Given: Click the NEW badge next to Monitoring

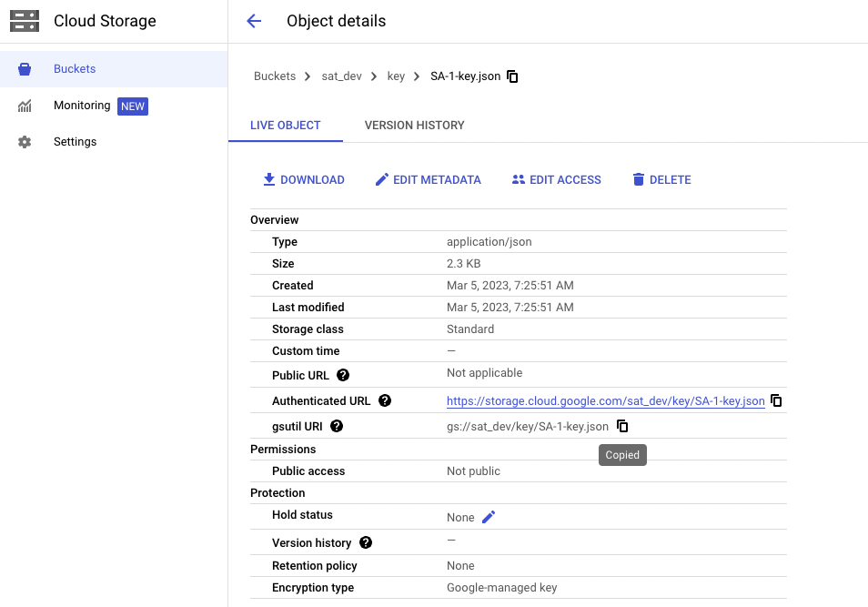Looking at the screenshot, I should tap(133, 106).
